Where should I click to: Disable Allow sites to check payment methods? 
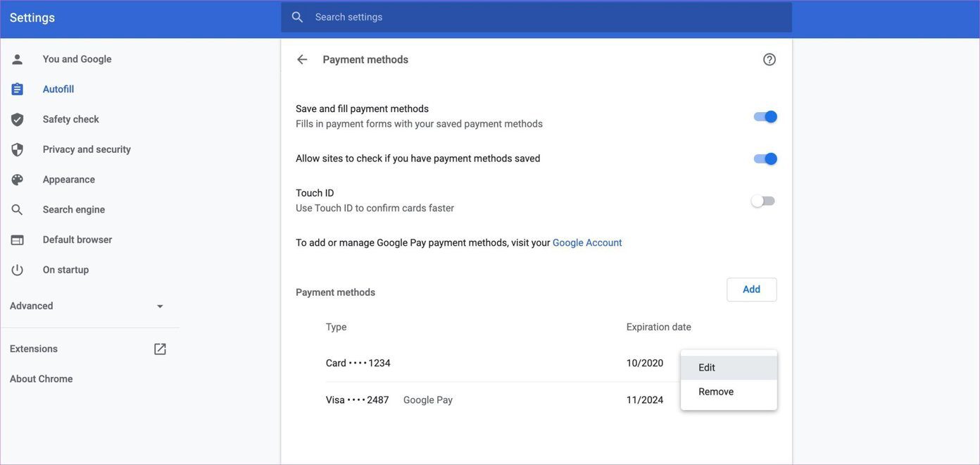(x=765, y=159)
